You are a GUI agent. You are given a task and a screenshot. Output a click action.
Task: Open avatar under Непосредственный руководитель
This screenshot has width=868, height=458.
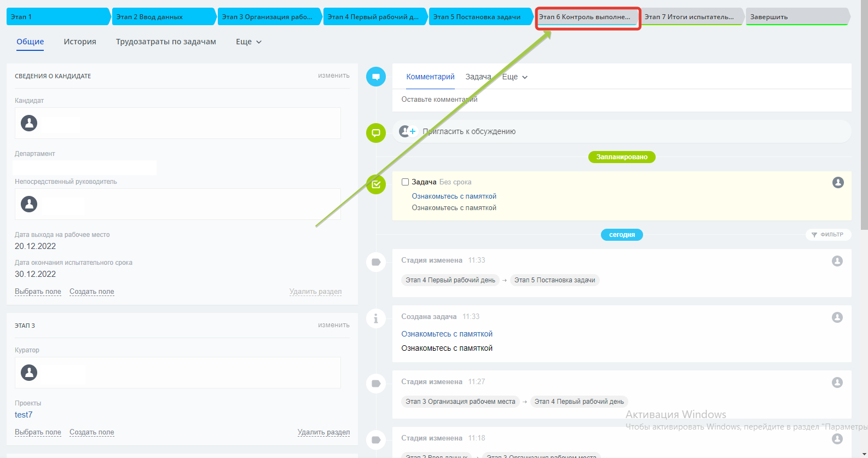tap(29, 204)
